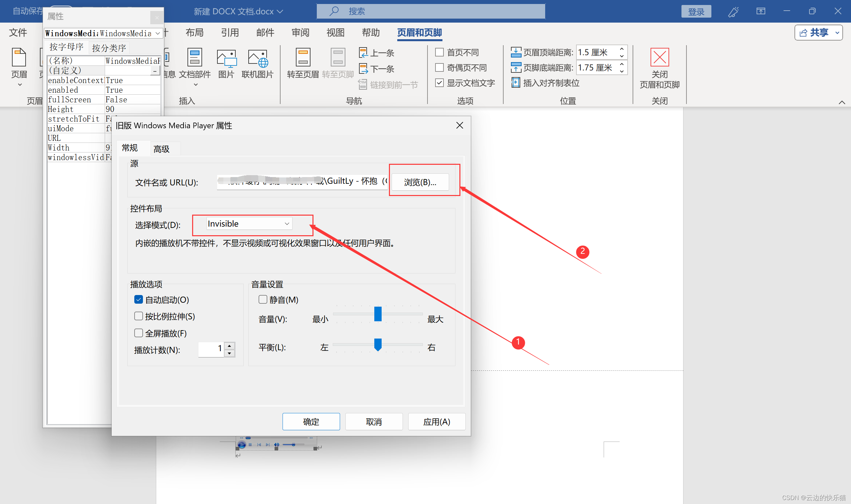
Task: Open the 按分类序 tab in properties
Action: 109,48
